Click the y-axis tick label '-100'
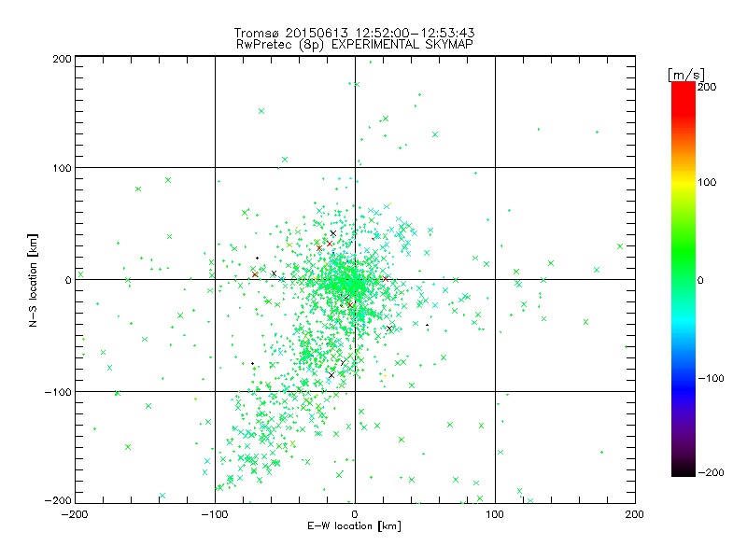747x560 pixels. (x=58, y=392)
